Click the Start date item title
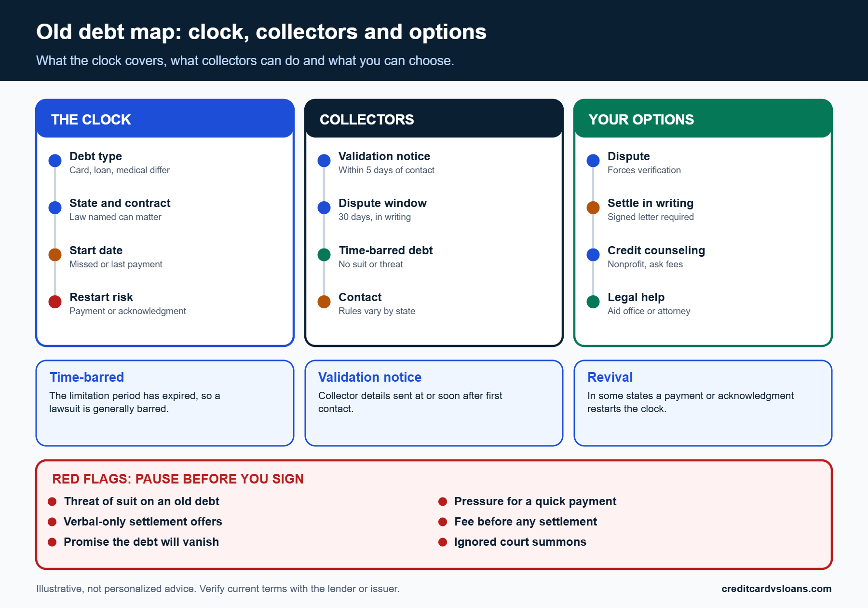 pos(96,250)
